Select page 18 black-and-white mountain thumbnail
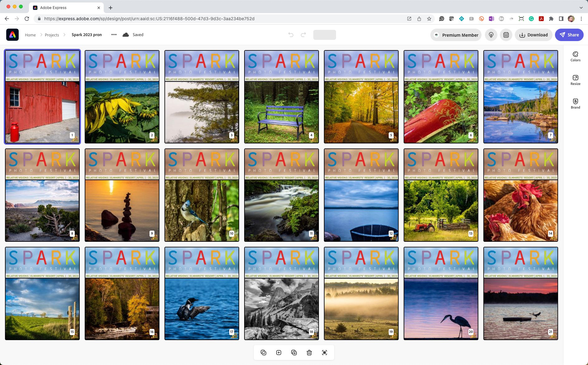The width and height of the screenshot is (588, 365). click(282, 293)
